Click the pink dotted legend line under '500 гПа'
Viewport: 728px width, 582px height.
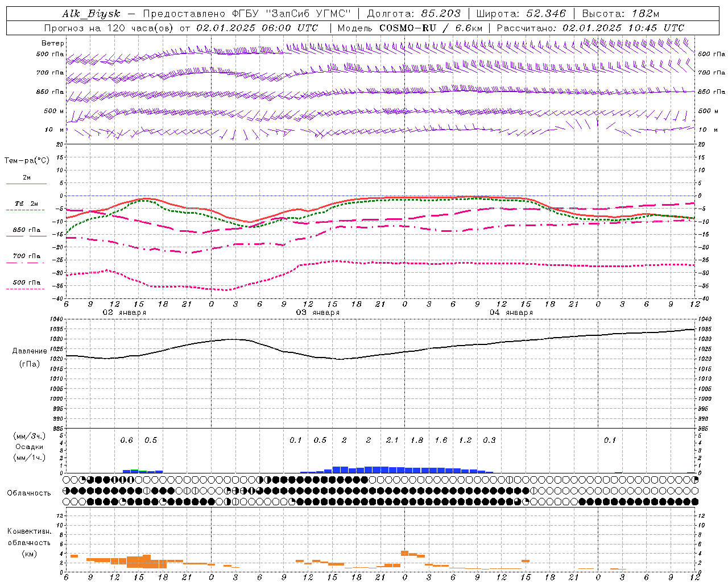[25, 289]
